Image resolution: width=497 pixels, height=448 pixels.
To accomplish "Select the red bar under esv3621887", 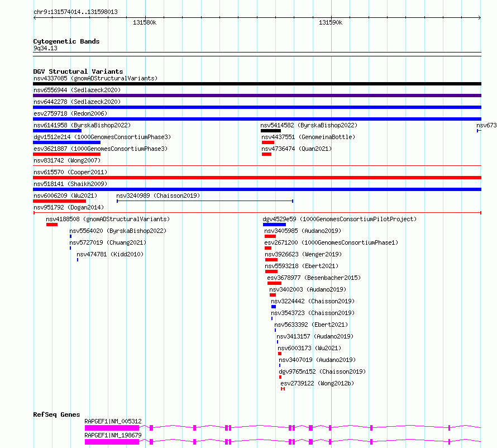I will pyautogui.click(x=66, y=154).
